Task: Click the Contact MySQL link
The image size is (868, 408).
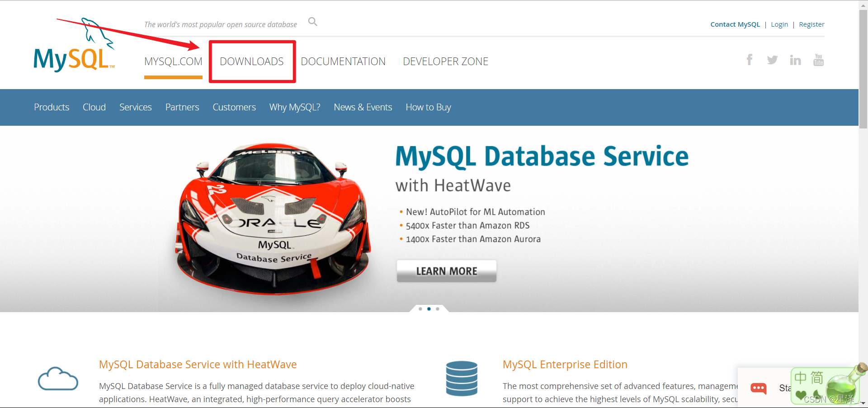Action: [735, 24]
